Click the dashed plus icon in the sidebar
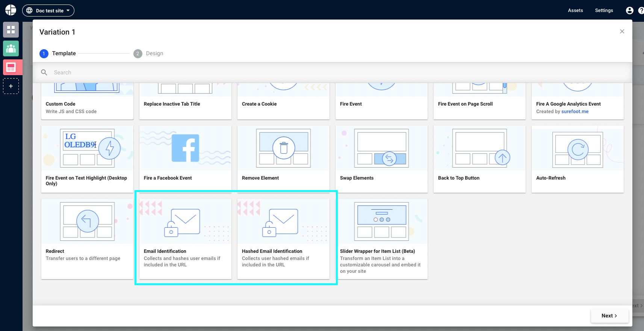Image resolution: width=644 pixels, height=331 pixels. (x=11, y=86)
